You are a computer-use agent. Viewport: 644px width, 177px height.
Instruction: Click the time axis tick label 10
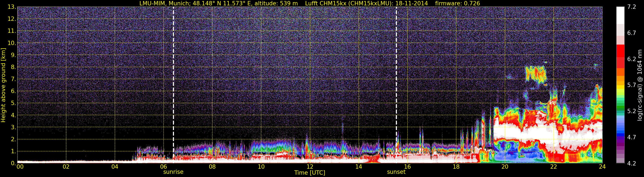[x=261, y=167]
